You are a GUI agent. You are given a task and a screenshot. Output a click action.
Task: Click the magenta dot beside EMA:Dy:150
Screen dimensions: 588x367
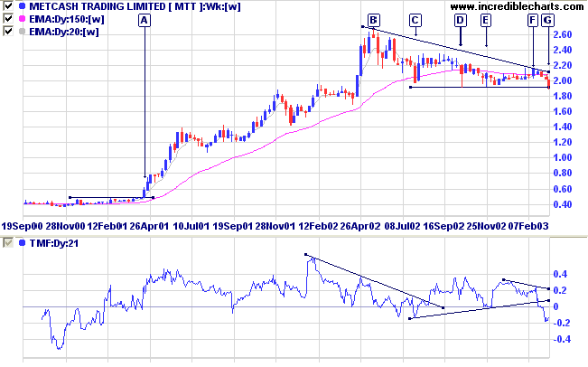[22, 19]
